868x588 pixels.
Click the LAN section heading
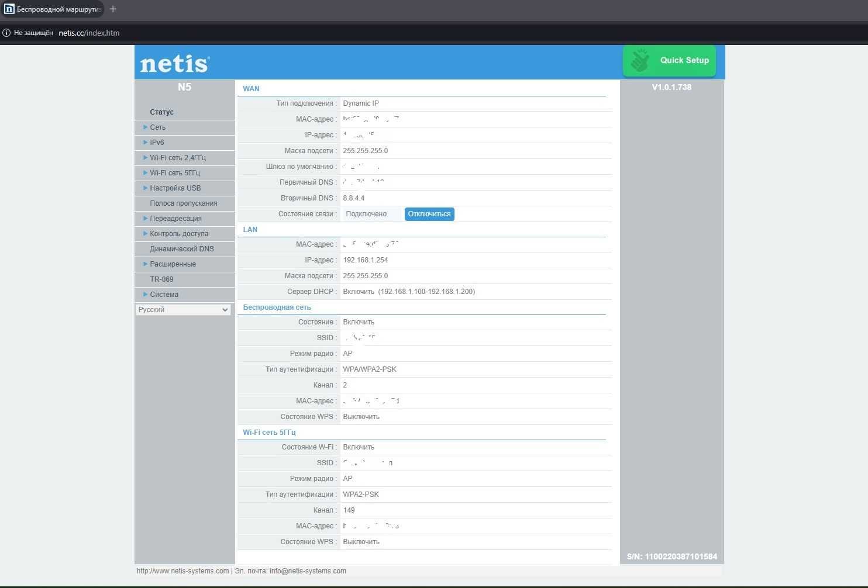250,230
